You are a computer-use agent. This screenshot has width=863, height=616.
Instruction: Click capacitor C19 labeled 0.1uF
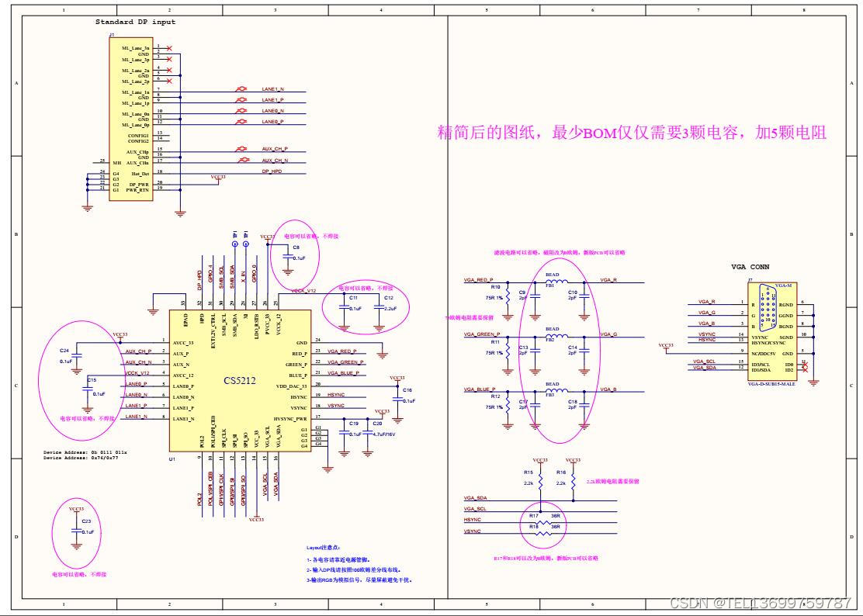(344, 433)
